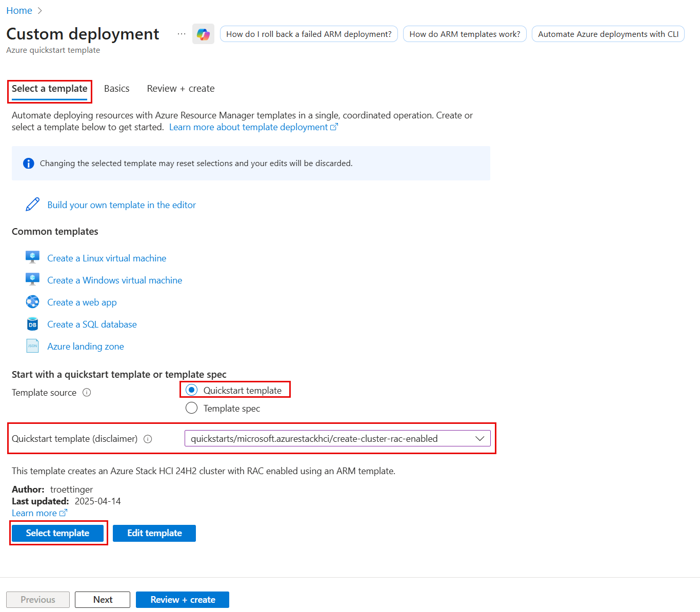Click the 'How do ARM templates work?' suggestion
The image size is (700, 612).
(x=465, y=34)
